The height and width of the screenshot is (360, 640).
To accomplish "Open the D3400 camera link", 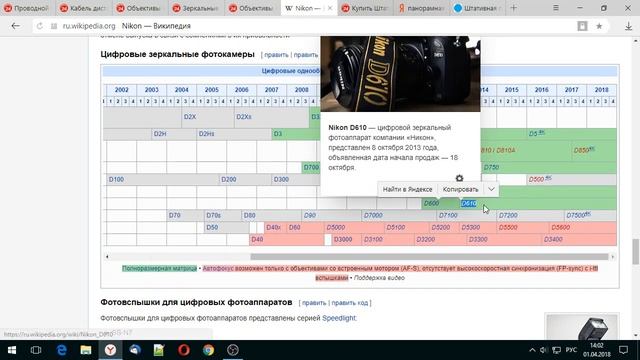I will (x=553, y=240).
